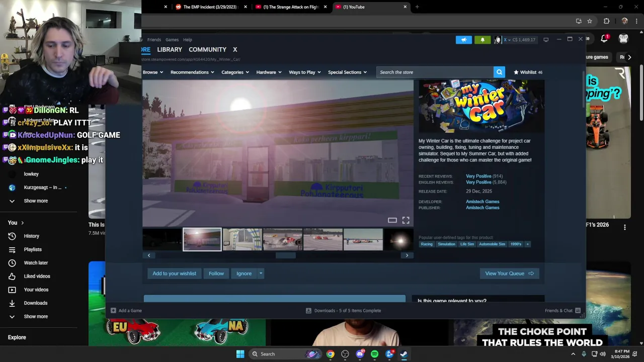Show hidden system tray icons
This screenshot has height=362, width=644.
(x=573, y=354)
